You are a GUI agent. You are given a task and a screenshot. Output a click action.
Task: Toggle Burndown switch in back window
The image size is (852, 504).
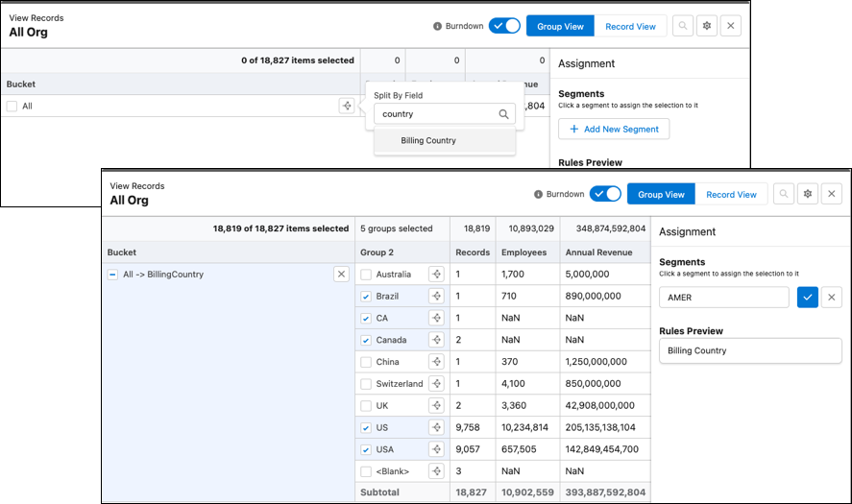click(x=504, y=26)
